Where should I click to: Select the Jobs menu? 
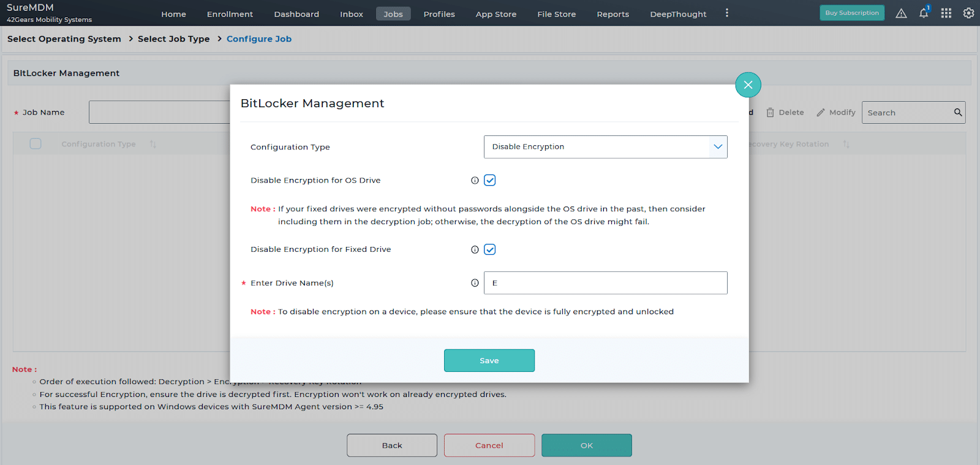tap(393, 14)
